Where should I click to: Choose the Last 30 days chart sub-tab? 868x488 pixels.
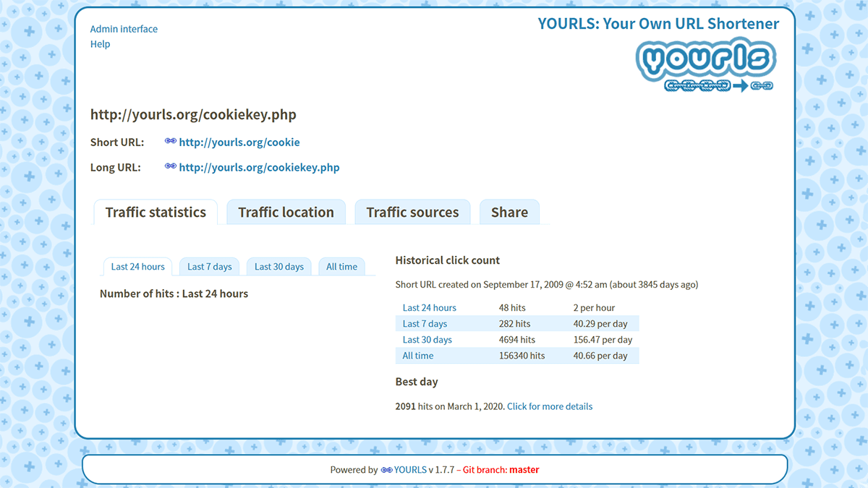(278, 267)
